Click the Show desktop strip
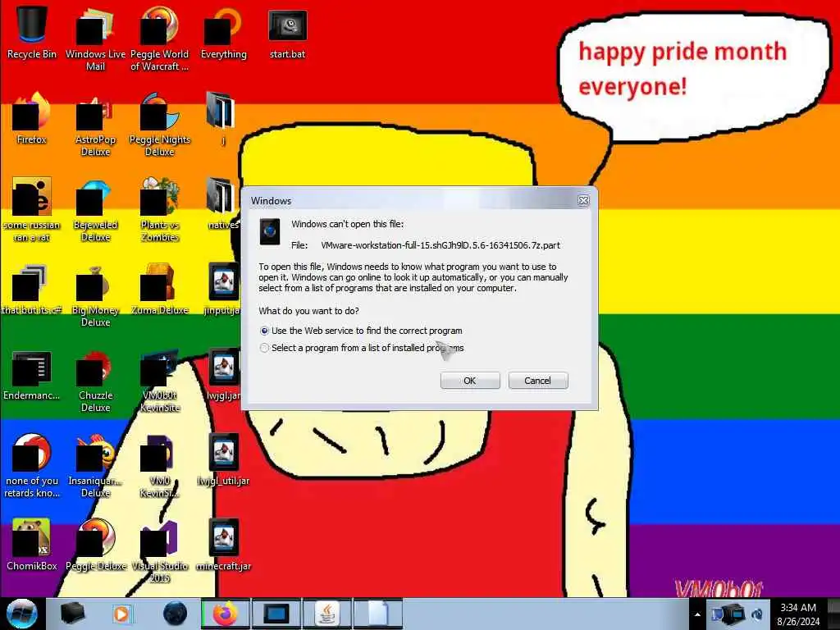 pos(833,614)
